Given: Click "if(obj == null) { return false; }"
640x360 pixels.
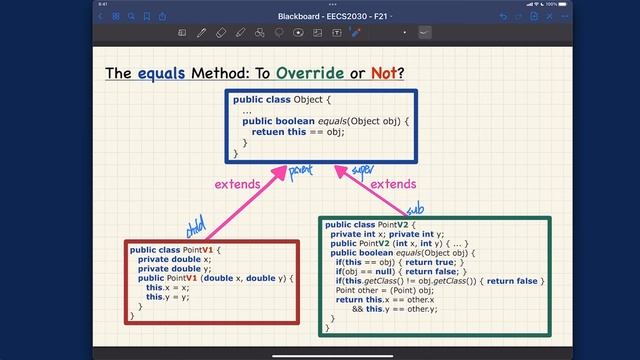Looking at the screenshot, I should tap(401, 271).
